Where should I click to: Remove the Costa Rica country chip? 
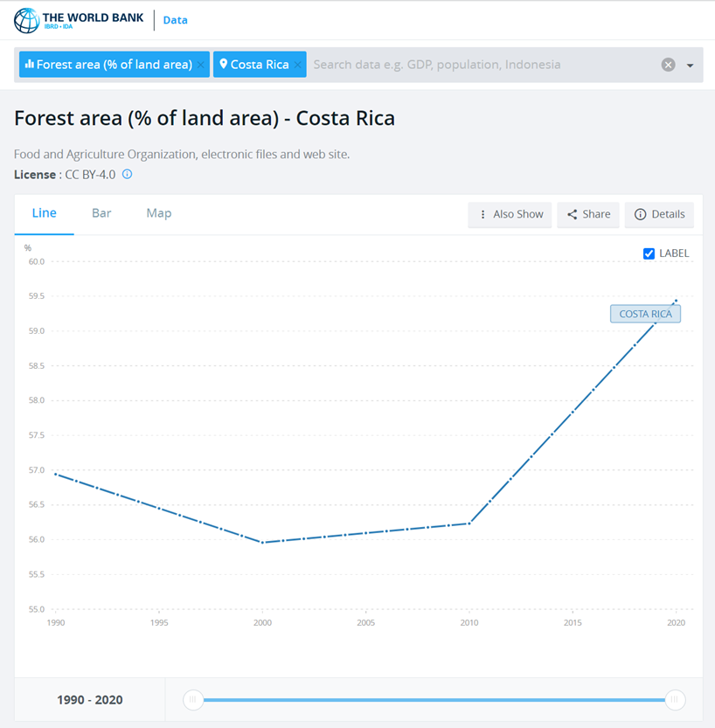click(x=297, y=65)
